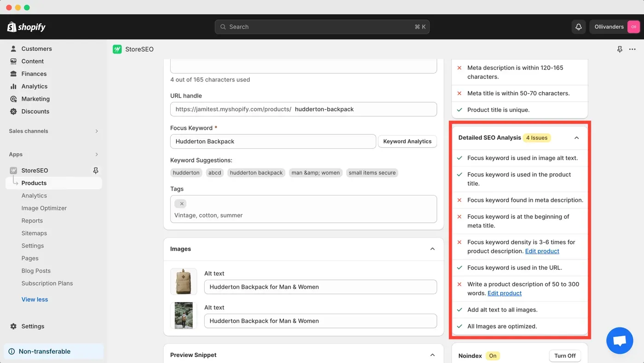Click the Shopify logo
Viewport: 644px width, 363px height.
(26, 27)
